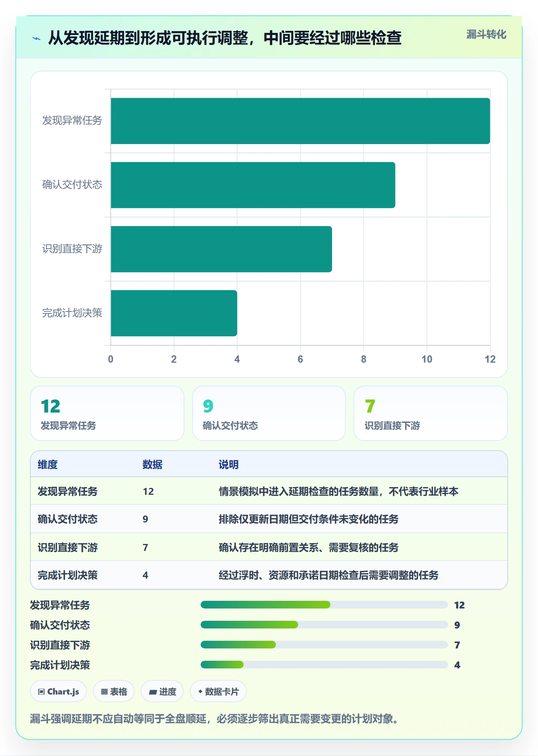Click the description starting 情景模拟中进入延期检查

coord(339,491)
